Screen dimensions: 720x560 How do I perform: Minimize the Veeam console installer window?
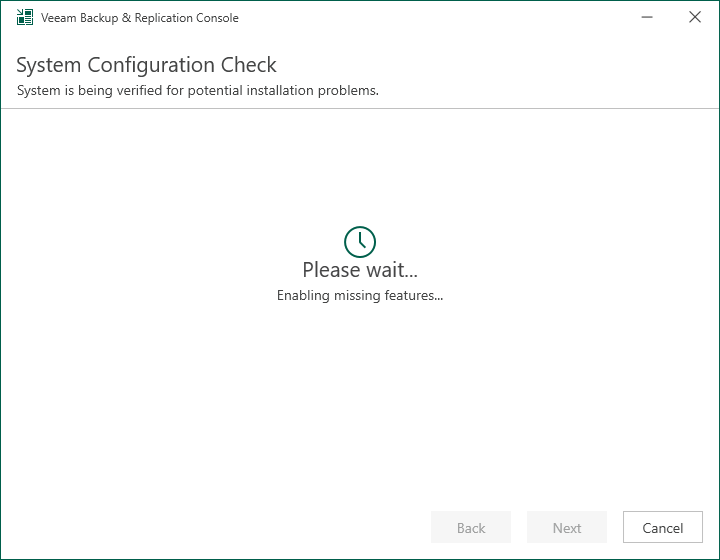tap(647, 17)
